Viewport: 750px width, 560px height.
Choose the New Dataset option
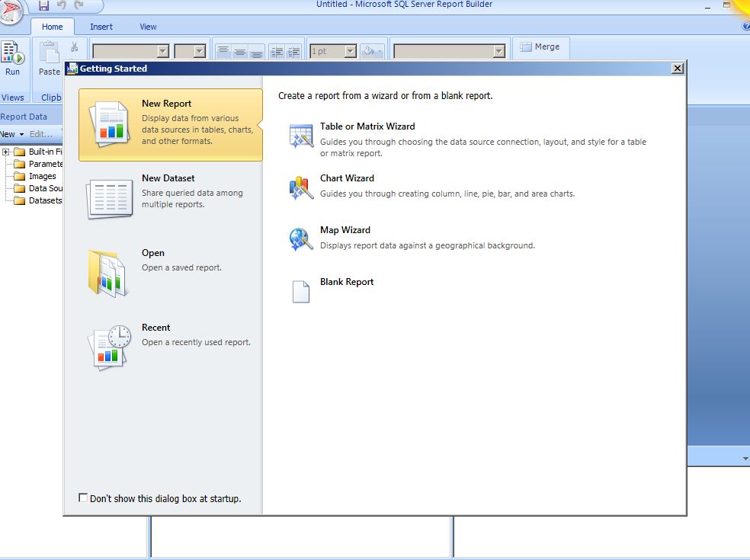(x=170, y=198)
